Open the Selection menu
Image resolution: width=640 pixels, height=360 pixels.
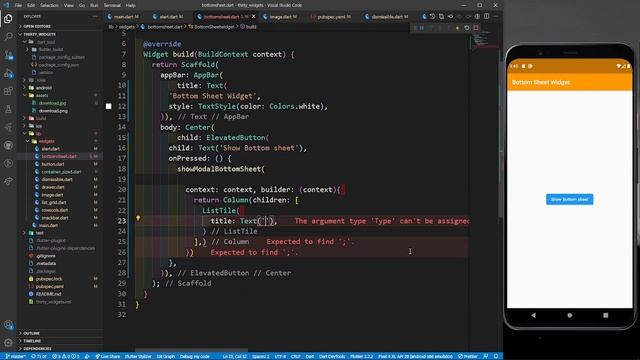click(x=49, y=5)
